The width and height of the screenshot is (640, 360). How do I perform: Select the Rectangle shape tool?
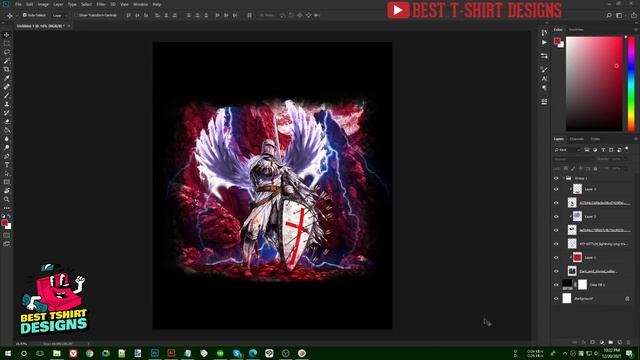(x=7, y=182)
